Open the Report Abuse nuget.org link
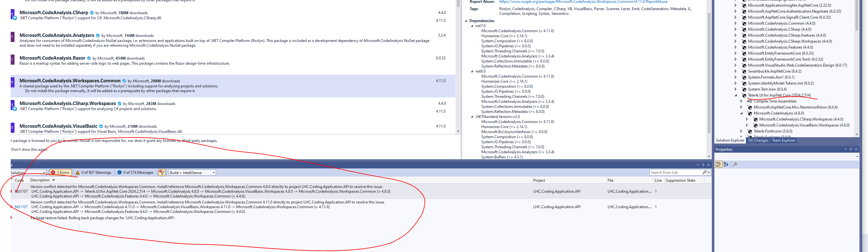Viewport: 868px width, 252px height. (x=583, y=2)
